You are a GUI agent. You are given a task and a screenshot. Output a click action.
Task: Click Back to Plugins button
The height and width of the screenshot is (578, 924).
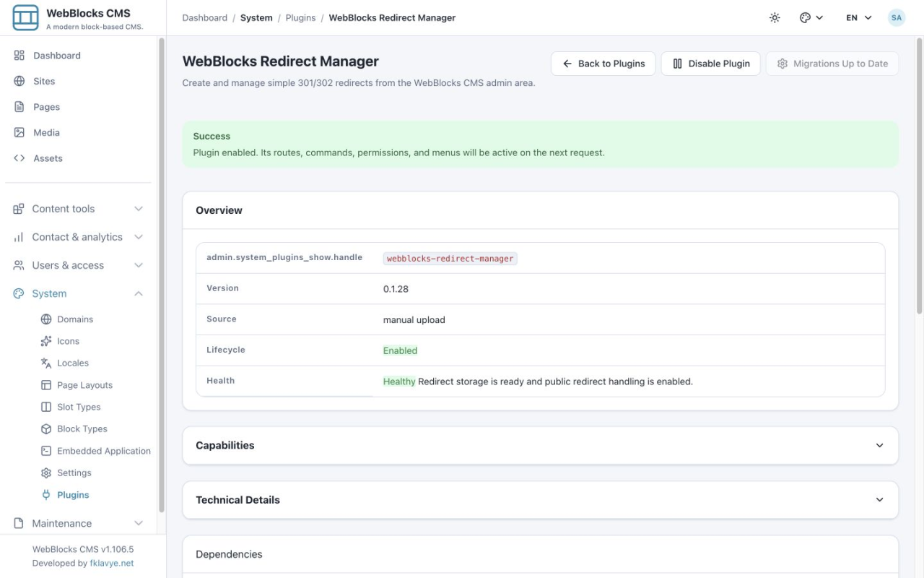click(x=603, y=64)
